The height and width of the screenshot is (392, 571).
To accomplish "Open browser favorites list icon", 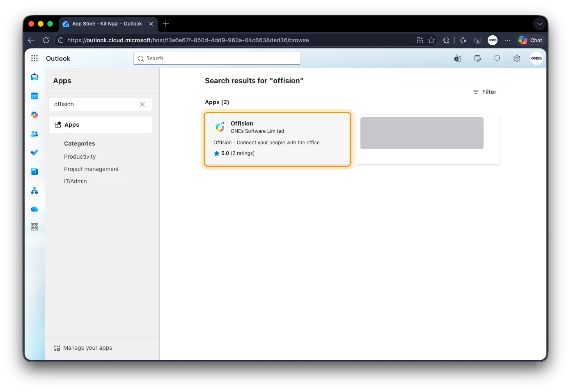I will point(463,40).
